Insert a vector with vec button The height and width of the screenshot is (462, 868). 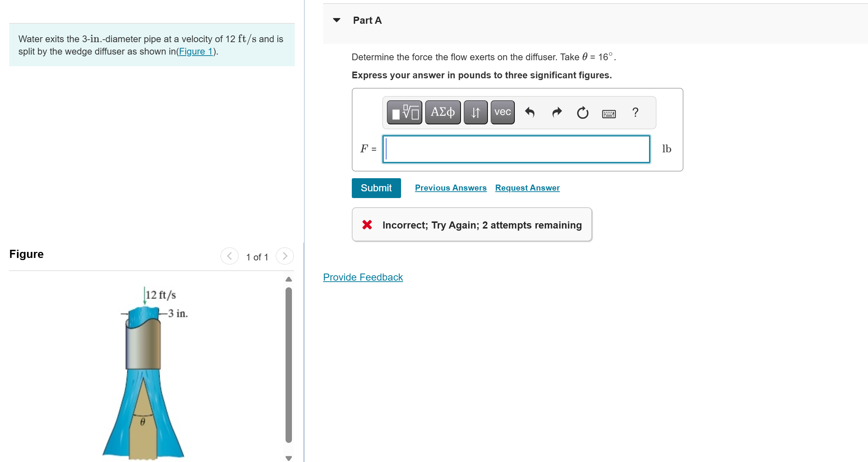coord(502,112)
